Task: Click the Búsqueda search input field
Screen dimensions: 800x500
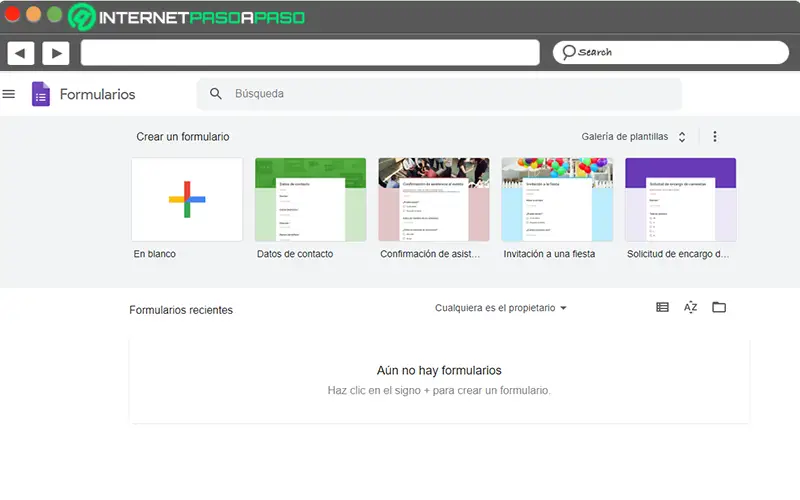Action: click(x=439, y=94)
